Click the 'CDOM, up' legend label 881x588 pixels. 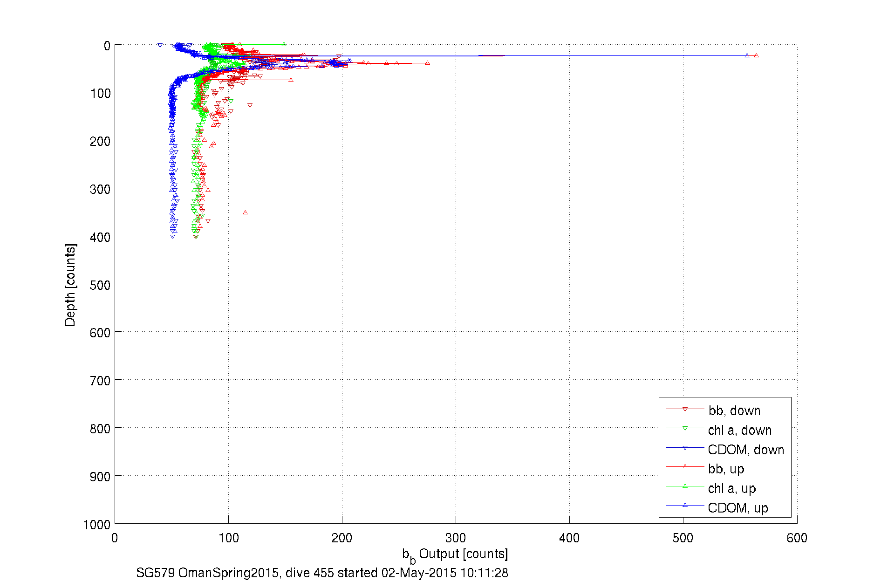(738, 508)
